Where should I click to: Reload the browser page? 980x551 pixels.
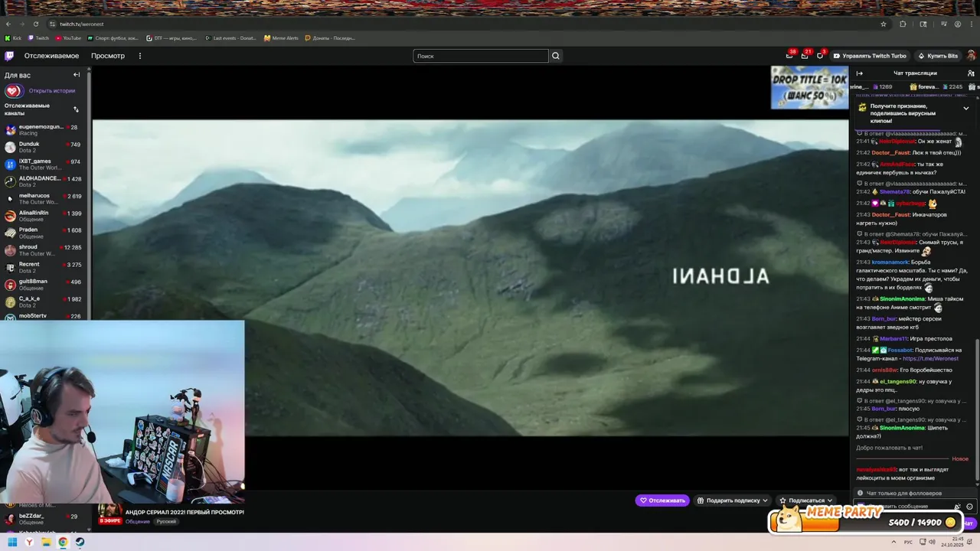[x=37, y=24]
